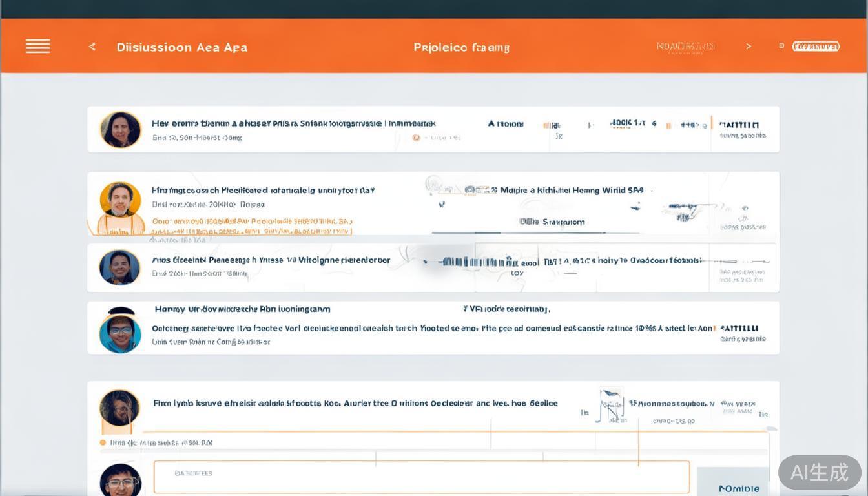Click the chart icon in the fifth post
This screenshot has height=496, width=868.
pos(610,404)
